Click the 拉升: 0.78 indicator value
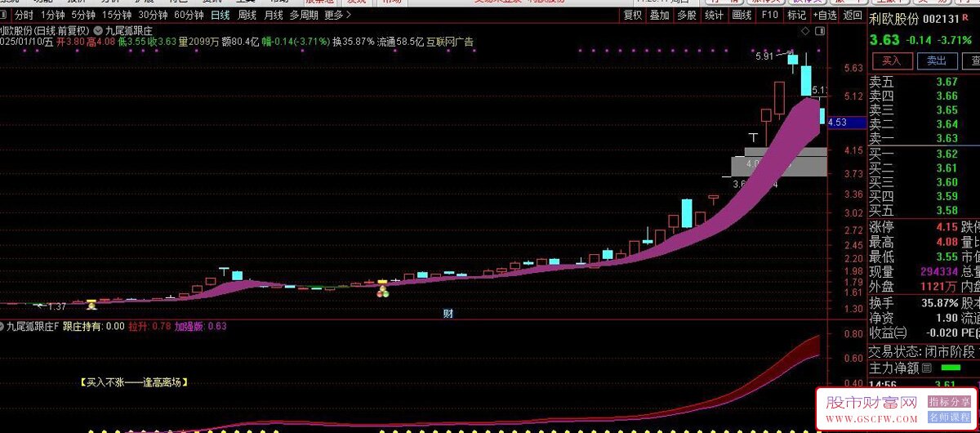This screenshot has height=433, width=980. (149, 326)
